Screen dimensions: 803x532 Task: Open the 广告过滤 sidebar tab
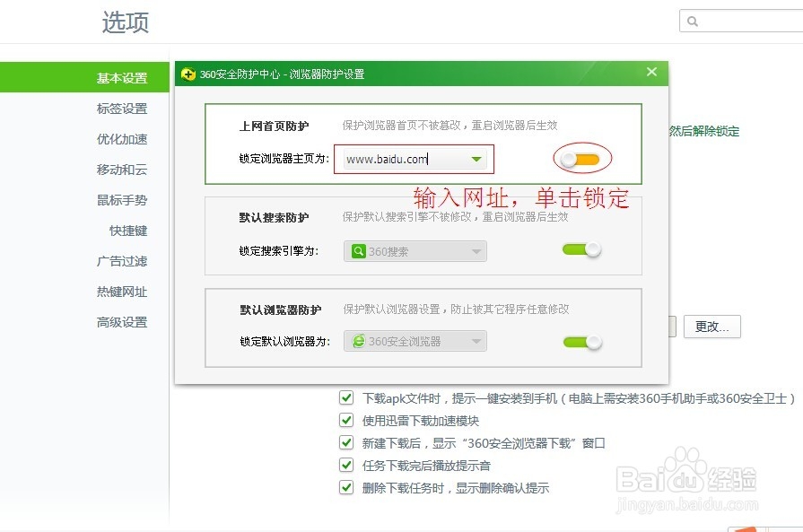click(122, 261)
